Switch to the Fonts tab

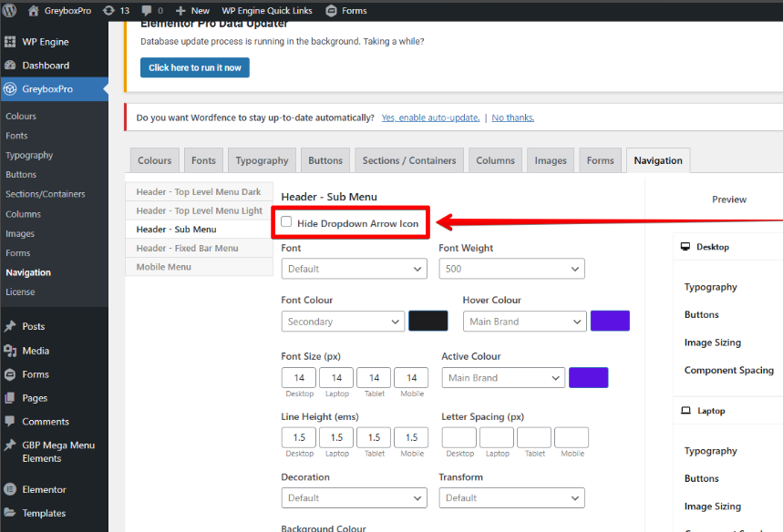pyautogui.click(x=204, y=160)
